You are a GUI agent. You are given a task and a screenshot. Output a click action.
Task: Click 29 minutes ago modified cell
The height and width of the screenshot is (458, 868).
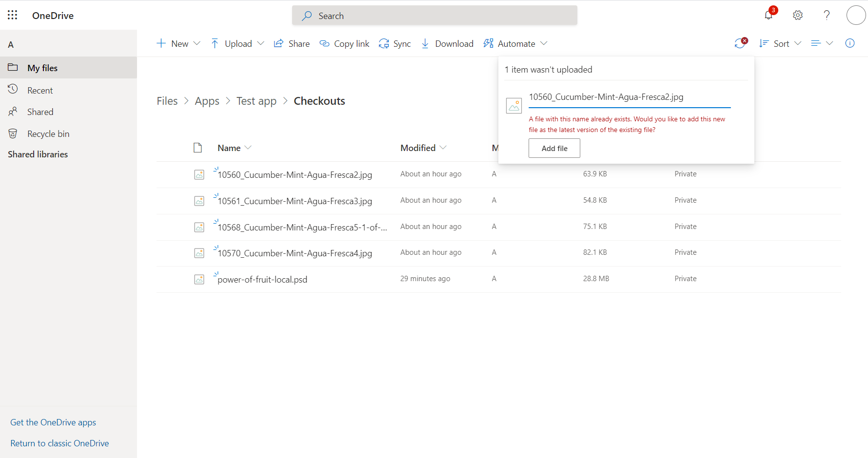425,279
